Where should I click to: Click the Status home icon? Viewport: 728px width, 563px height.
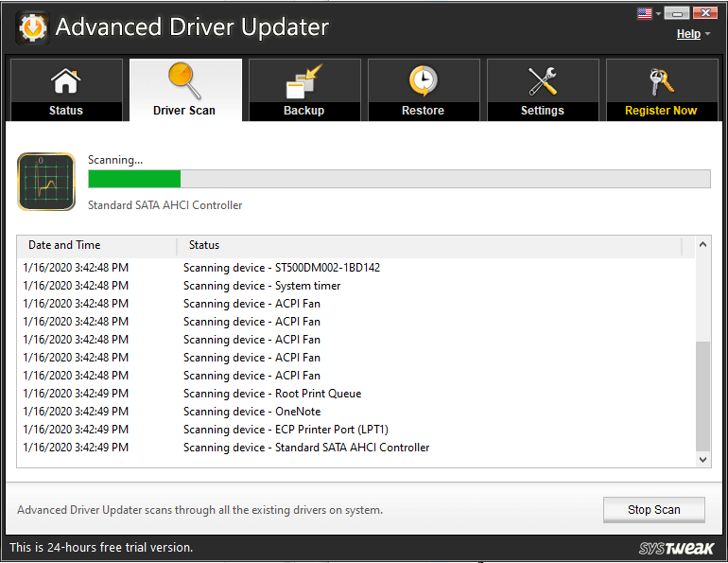(x=65, y=80)
